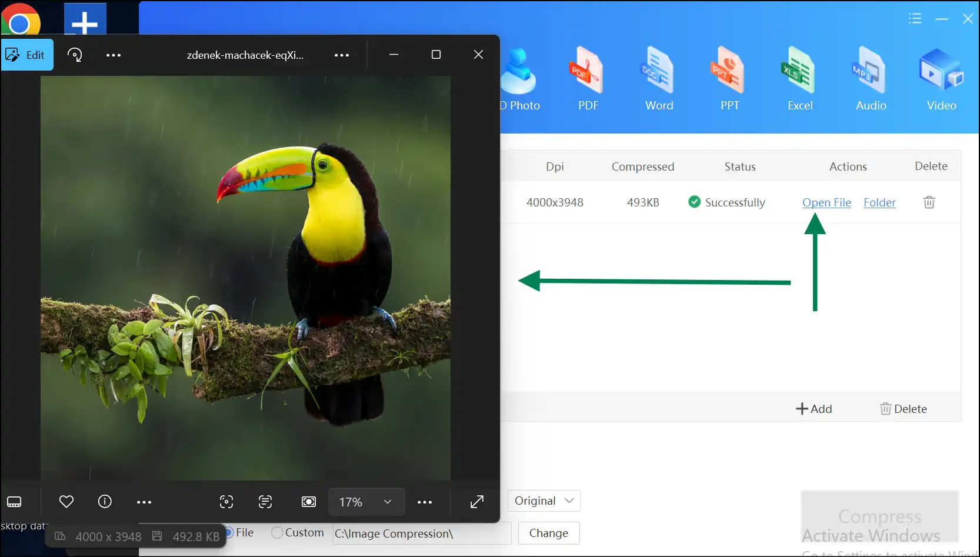Image resolution: width=980 pixels, height=557 pixels.
Task: Click the 492.8 KB file size label
Action: 196,536
